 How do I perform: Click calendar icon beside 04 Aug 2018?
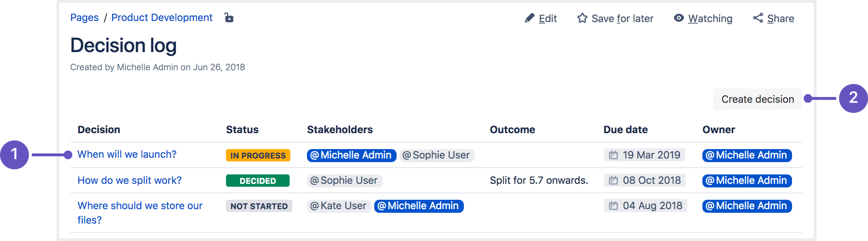point(613,206)
